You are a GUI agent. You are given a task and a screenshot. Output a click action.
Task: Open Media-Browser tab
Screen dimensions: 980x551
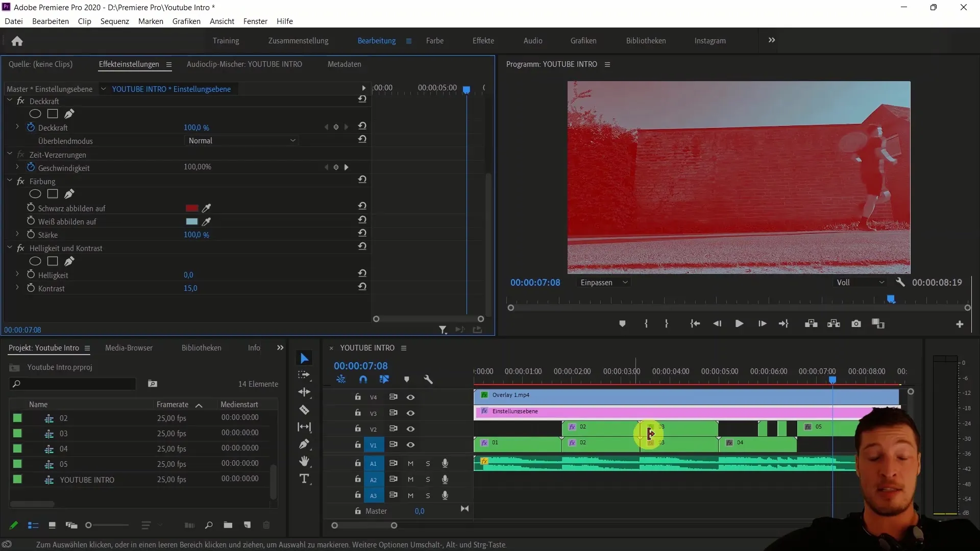point(129,348)
